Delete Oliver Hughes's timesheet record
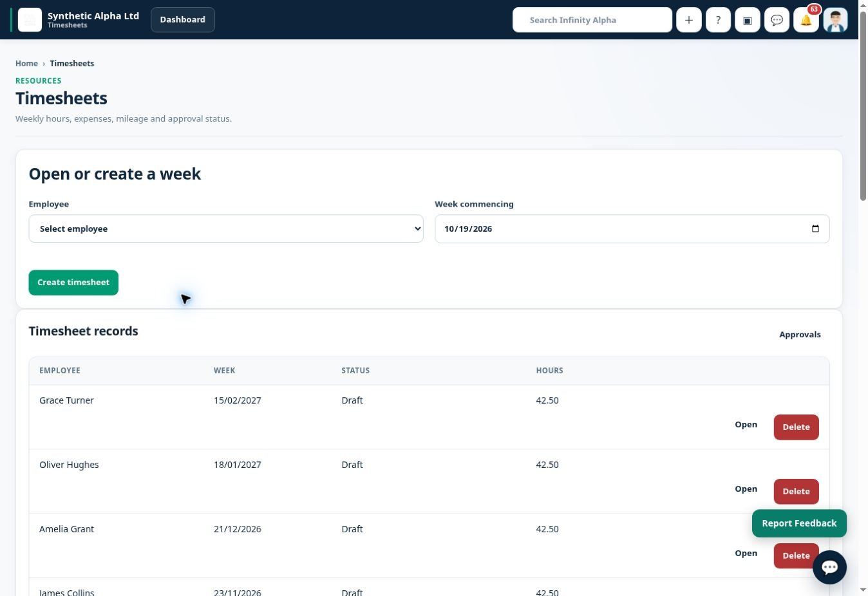868x596 pixels. (796, 492)
